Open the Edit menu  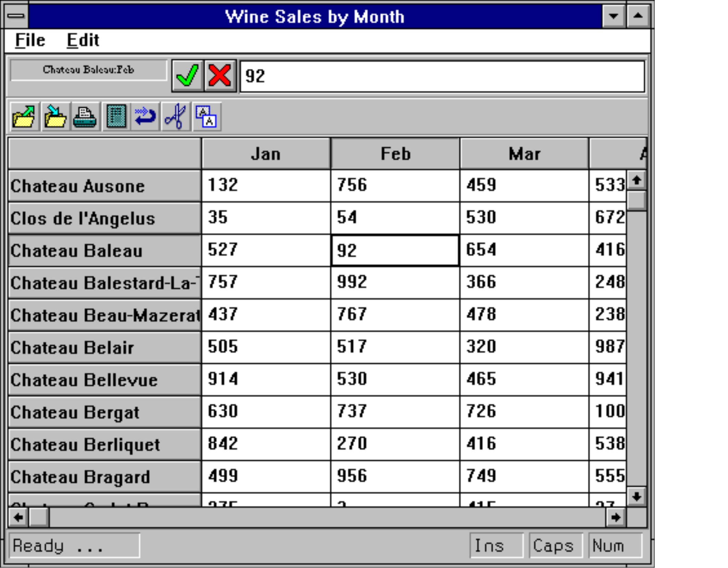[x=83, y=40]
